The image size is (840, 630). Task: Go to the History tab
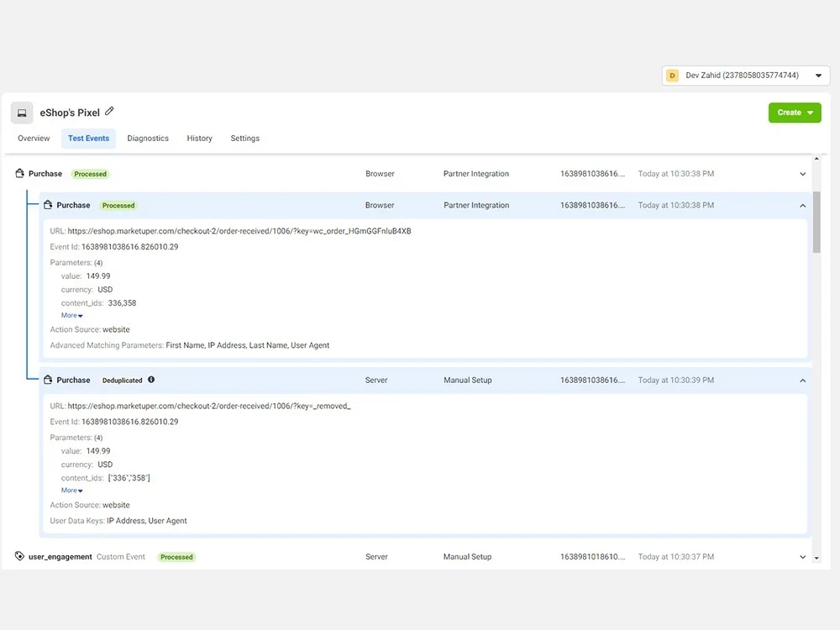(x=199, y=139)
